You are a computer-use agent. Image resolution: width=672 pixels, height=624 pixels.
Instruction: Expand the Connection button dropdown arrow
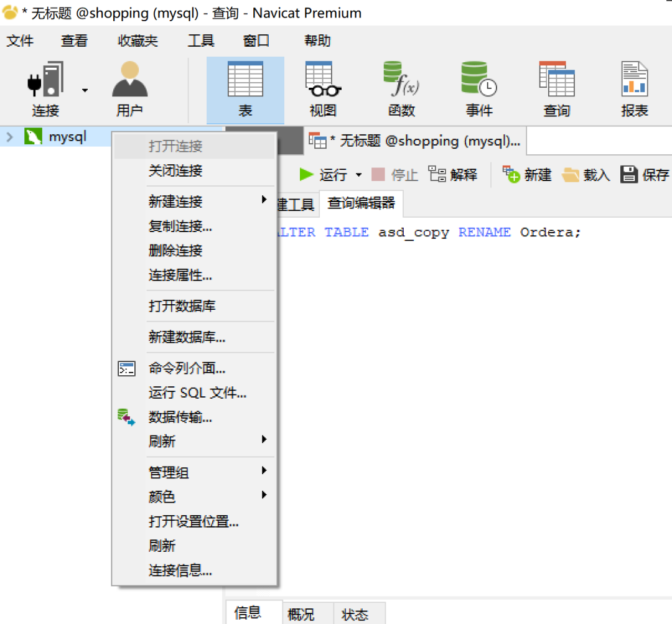(x=85, y=90)
